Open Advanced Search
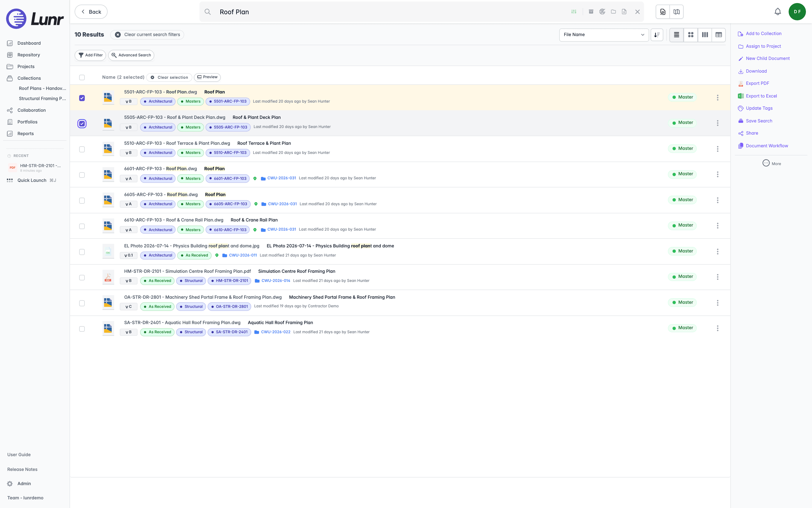 (x=131, y=55)
